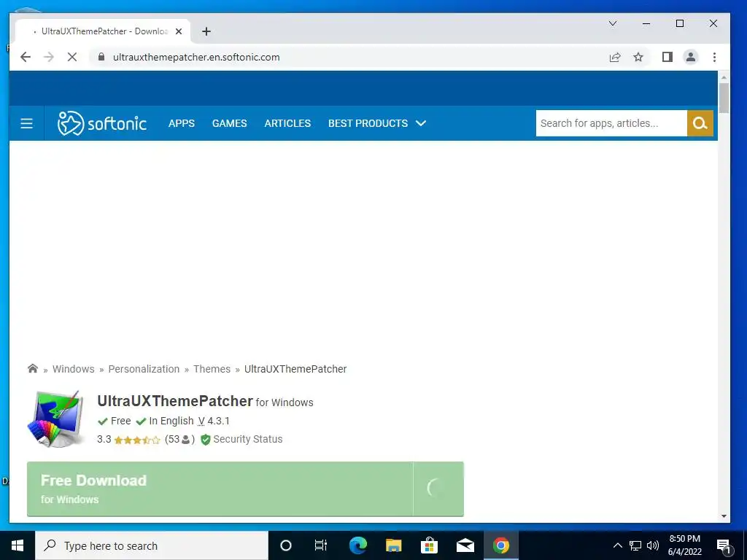
Task: Click the orange search magnifier button
Action: click(700, 123)
